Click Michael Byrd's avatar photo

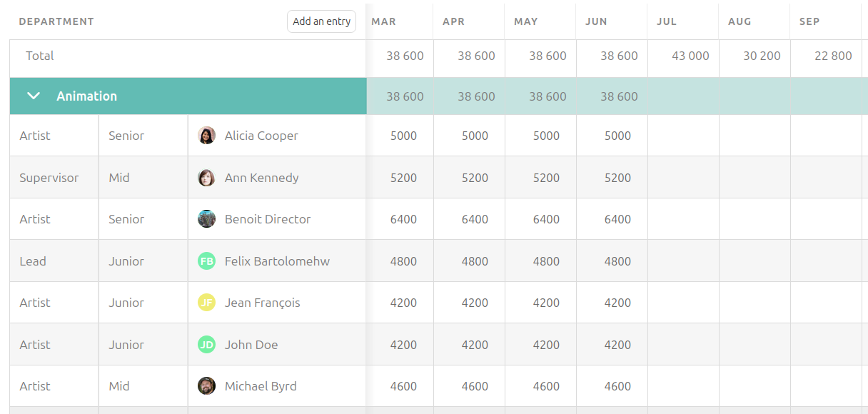point(206,386)
